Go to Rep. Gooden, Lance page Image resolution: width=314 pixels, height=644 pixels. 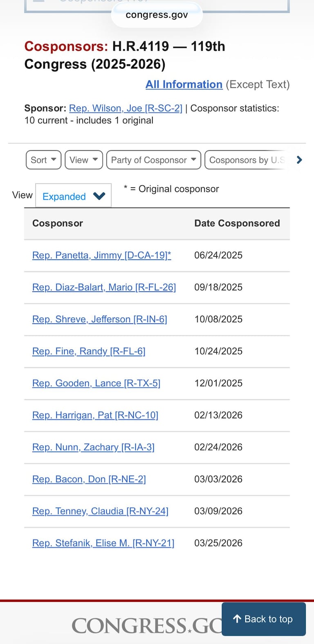click(x=96, y=383)
